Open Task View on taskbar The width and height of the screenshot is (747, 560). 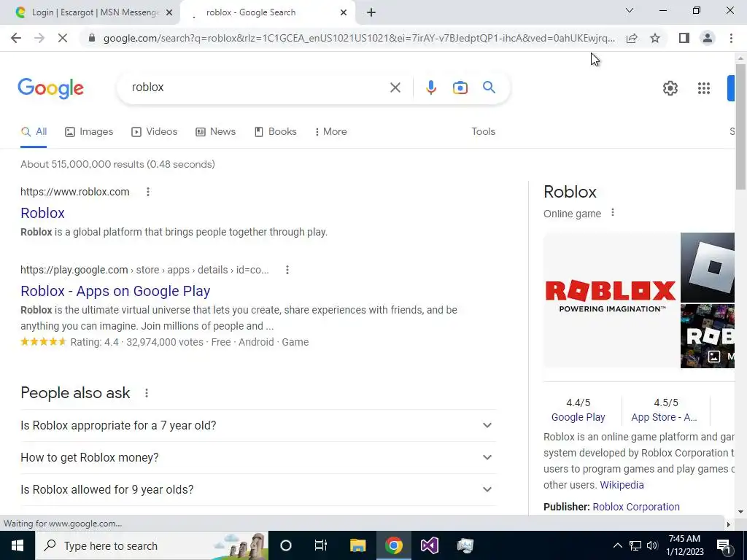tap(321, 545)
